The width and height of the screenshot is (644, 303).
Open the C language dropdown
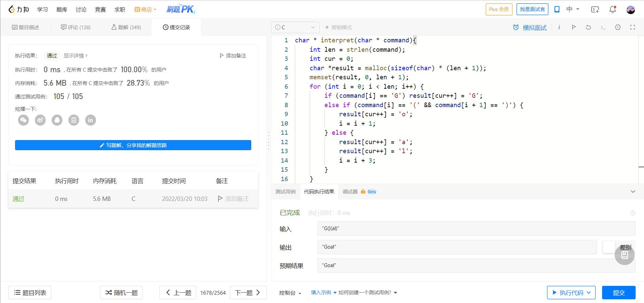295,27
